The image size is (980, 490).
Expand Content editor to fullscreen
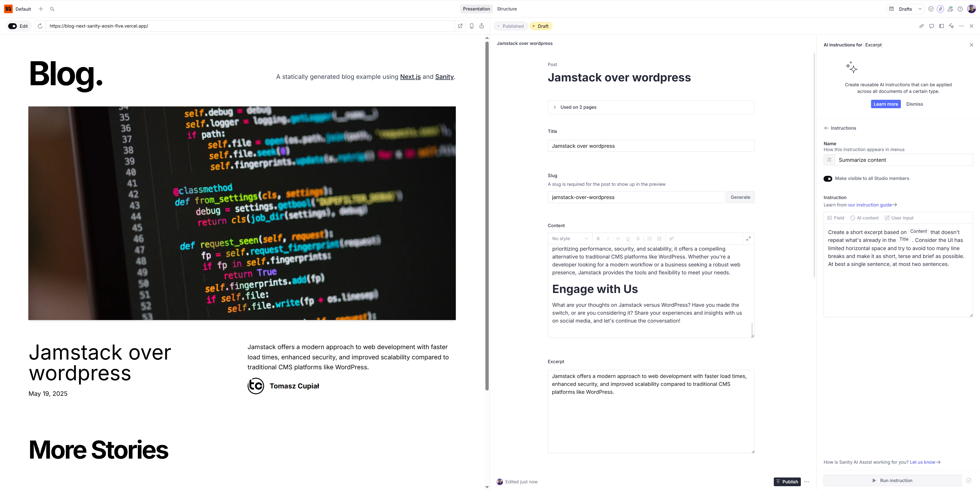pyautogui.click(x=748, y=239)
